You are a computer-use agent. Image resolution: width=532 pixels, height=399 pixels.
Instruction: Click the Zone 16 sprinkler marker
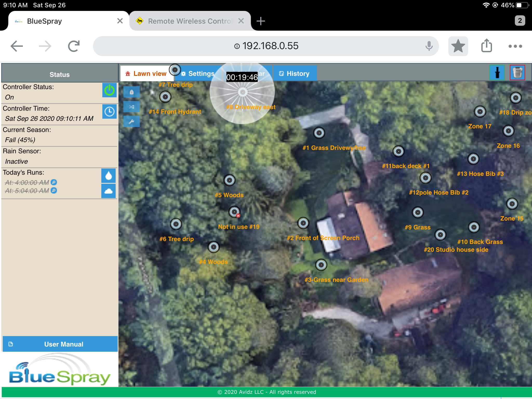[509, 131]
